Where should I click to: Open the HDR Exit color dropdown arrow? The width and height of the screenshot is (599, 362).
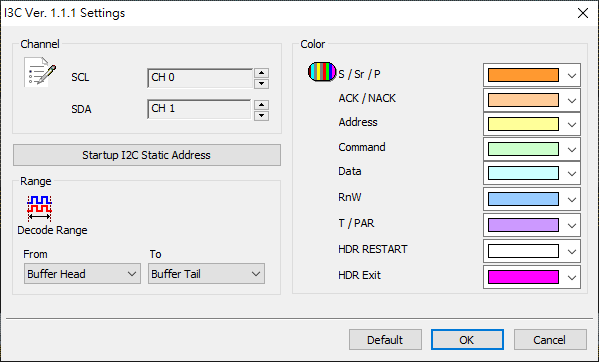pyautogui.click(x=571, y=277)
